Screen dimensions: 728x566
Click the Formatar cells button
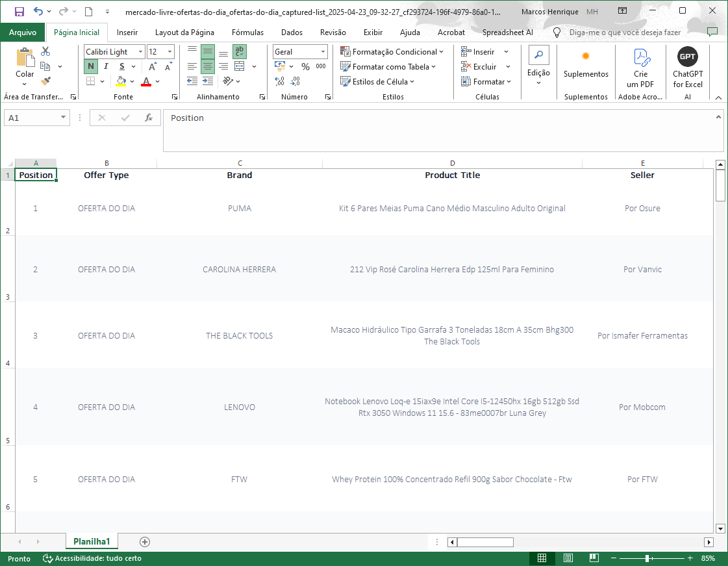click(486, 81)
